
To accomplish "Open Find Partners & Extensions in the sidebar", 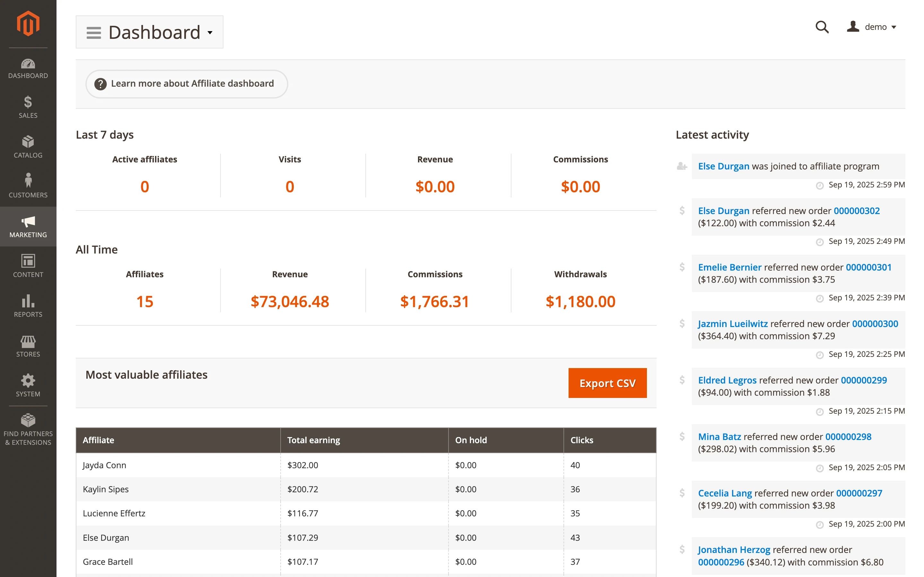I will coord(28,427).
